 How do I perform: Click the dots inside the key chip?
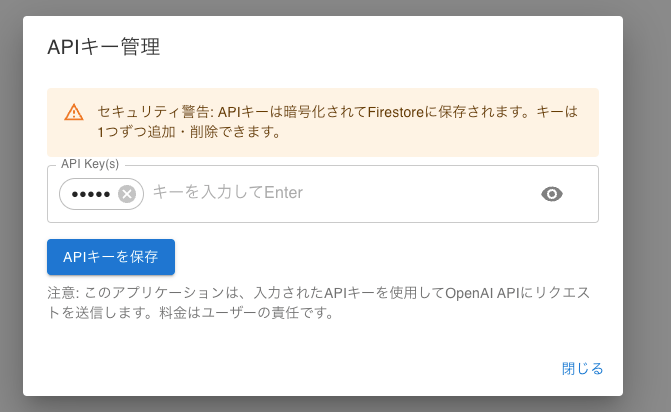pos(91,194)
